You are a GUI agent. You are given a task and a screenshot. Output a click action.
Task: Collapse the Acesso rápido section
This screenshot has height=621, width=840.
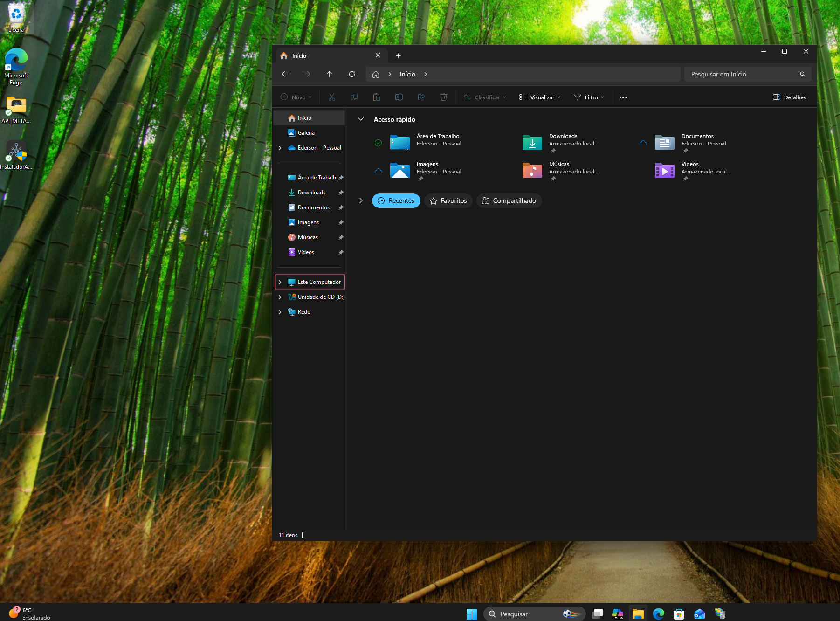pyautogui.click(x=361, y=119)
